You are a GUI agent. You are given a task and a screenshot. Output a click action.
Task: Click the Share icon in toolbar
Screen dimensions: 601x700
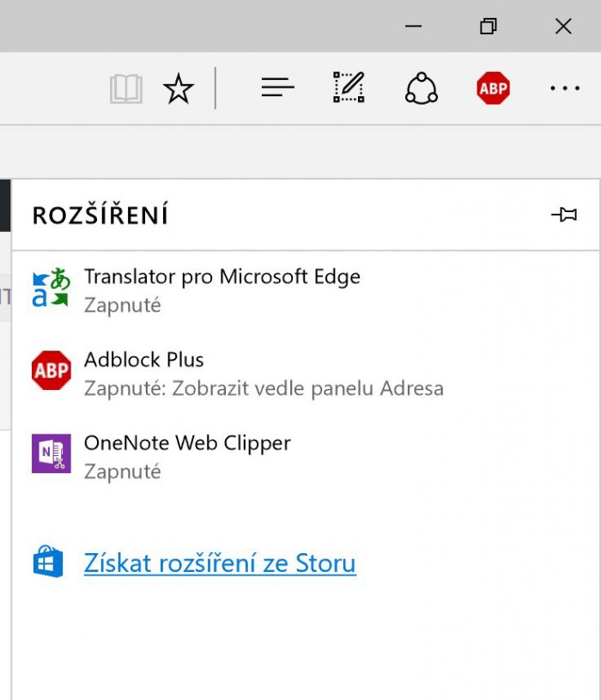coord(422,88)
